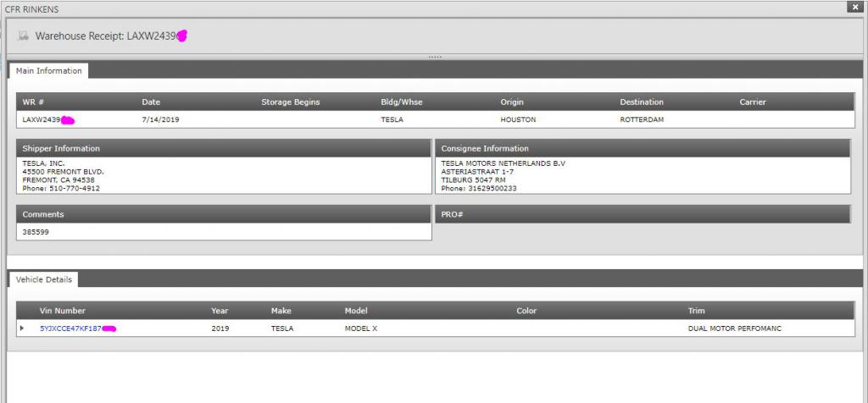Sort by the WR # column header
This screenshot has height=403, width=868.
click(x=34, y=102)
